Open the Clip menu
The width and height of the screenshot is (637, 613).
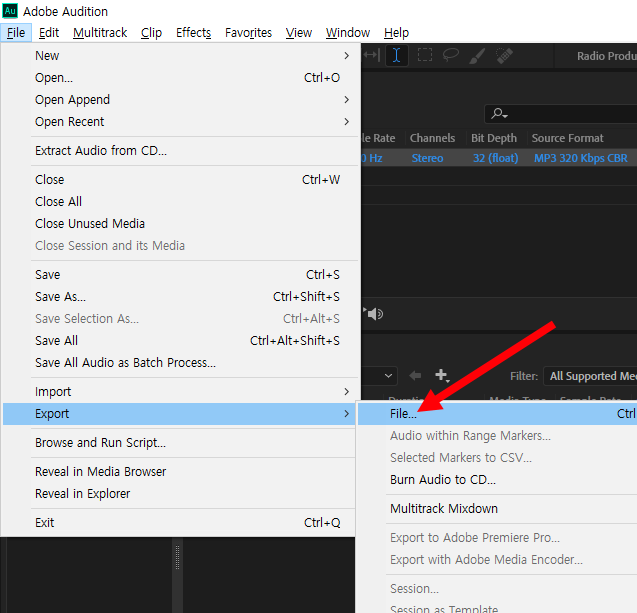(x=151, y=32)
